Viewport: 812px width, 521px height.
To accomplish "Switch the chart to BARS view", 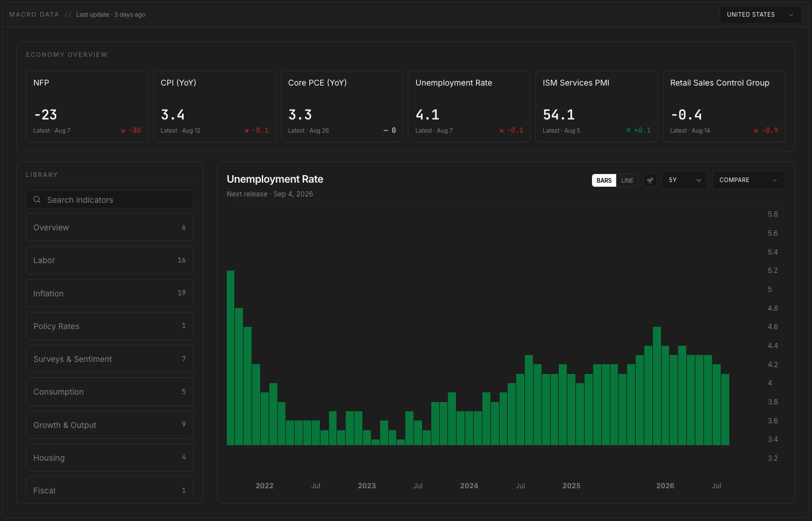I will click(x=604, y=180).
